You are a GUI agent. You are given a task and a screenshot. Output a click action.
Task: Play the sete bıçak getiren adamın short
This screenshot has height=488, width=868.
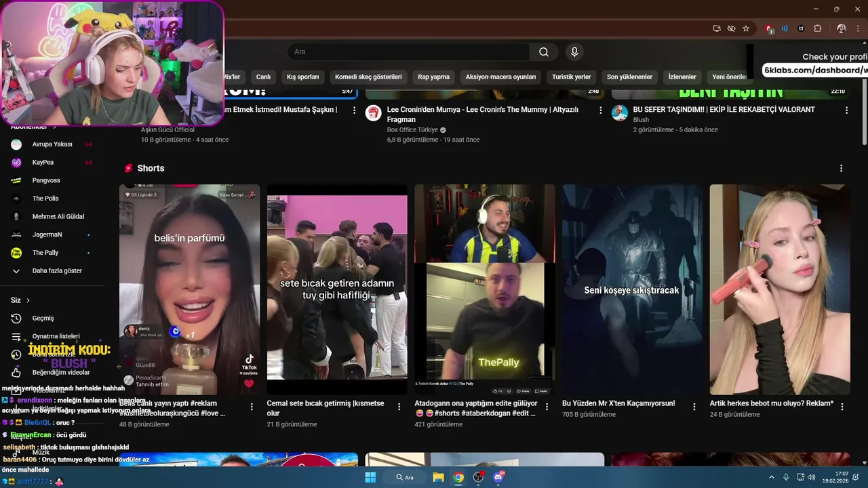tap(337, 289)
